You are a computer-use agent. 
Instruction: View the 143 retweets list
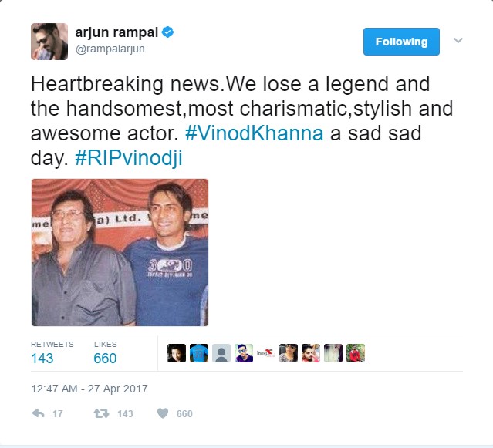[52, 353]
